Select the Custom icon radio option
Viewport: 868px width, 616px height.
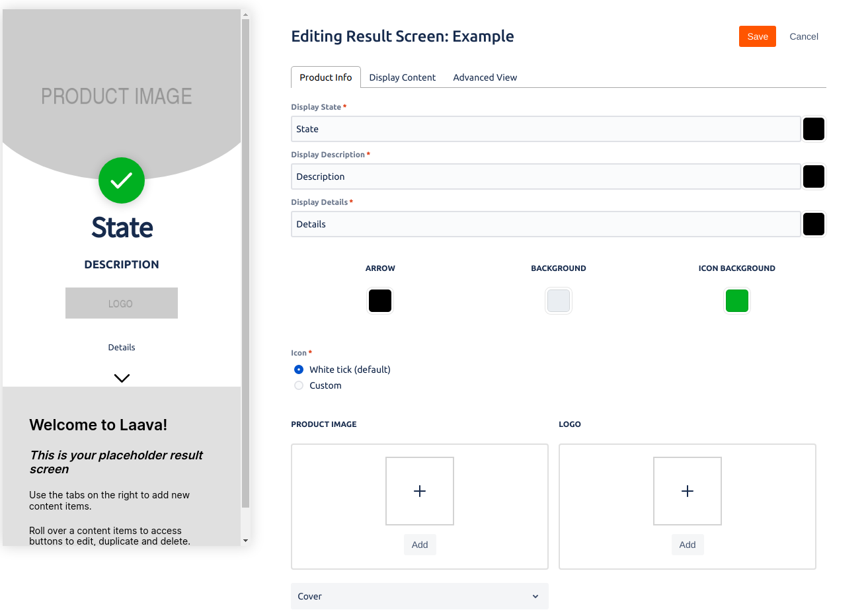[x=299, y=385]
